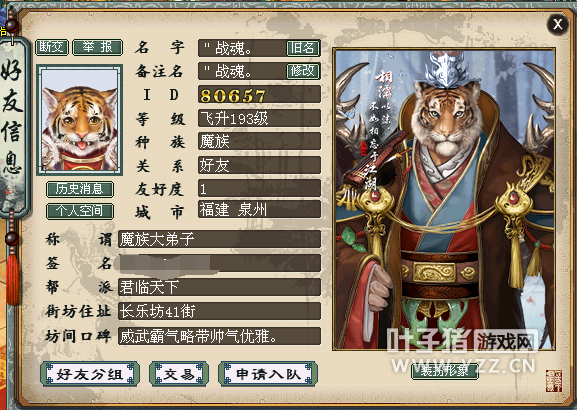577x410 pixels.
Task: Click the 装扮形象 costume button
Action: (x=445, y=371)
